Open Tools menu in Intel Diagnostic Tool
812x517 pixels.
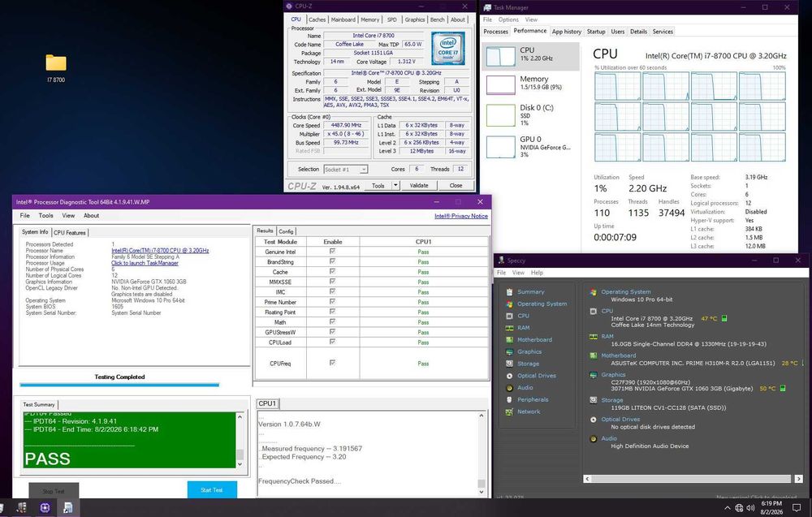coord(45,216)
